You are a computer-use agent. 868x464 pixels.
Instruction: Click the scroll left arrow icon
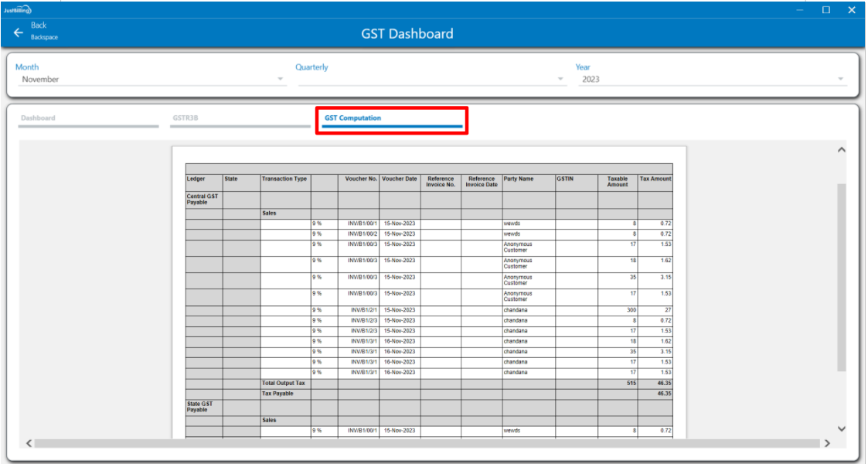pos(29,443)
